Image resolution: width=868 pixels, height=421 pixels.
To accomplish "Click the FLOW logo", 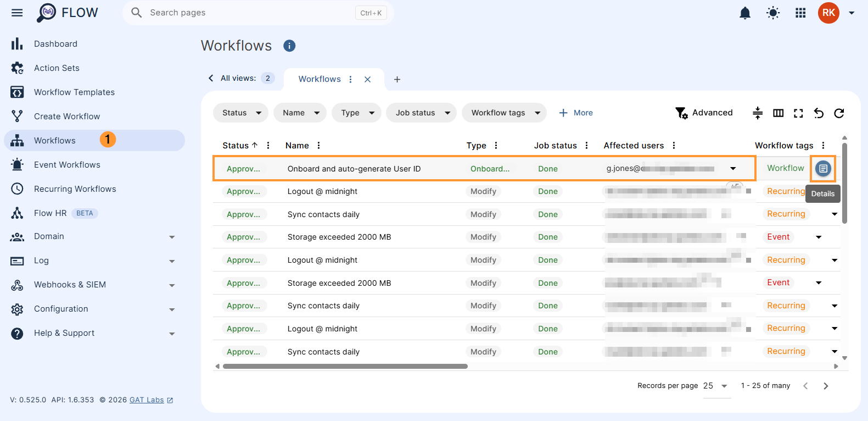I will 67,13.
